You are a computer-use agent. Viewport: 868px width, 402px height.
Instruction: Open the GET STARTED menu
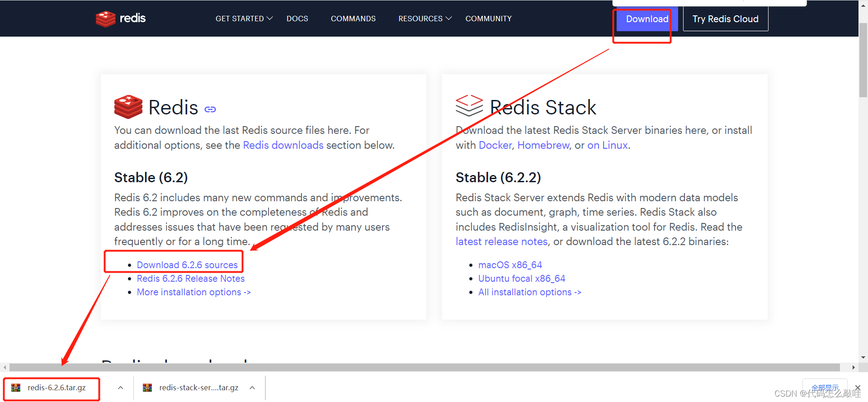point(244,19)
